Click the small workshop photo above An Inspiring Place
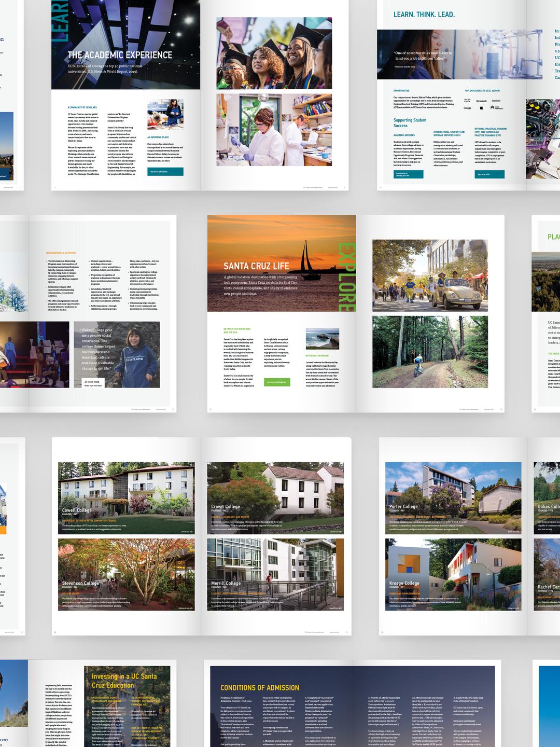The image size is (560, 747). (165, 114)
